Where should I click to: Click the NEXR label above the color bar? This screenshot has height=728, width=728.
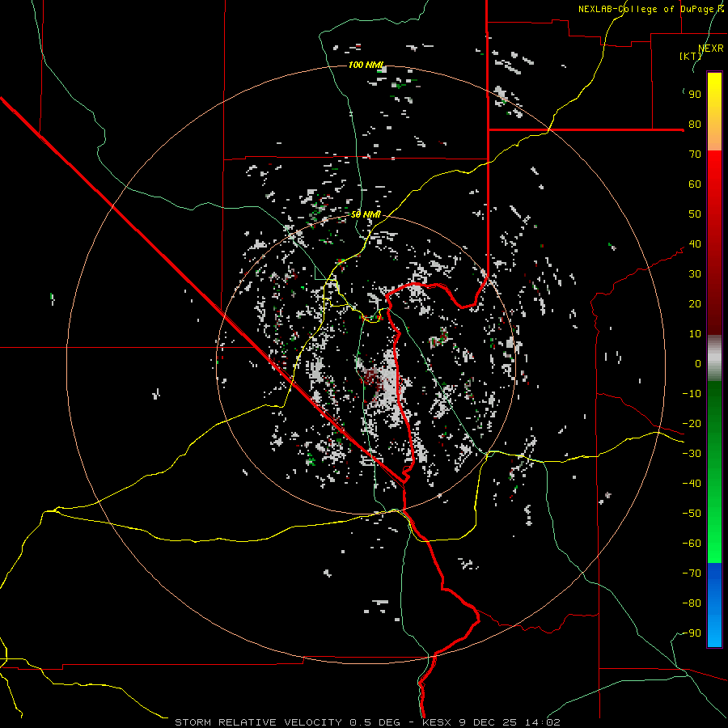click(711, 49)
